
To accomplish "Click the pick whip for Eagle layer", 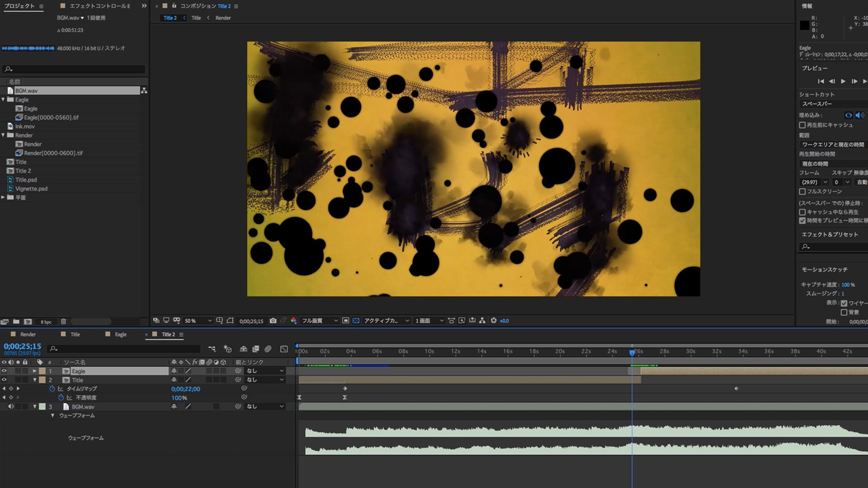I will [x=238, y=371].
